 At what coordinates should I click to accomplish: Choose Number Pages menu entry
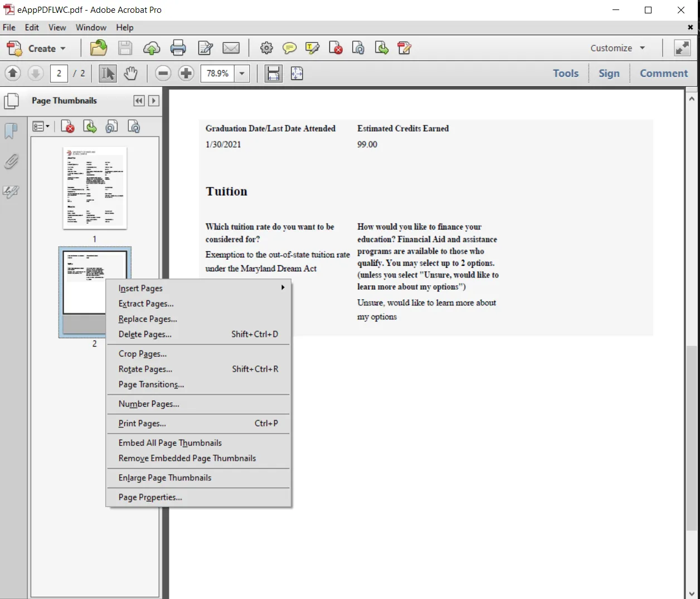pos(198,404)
